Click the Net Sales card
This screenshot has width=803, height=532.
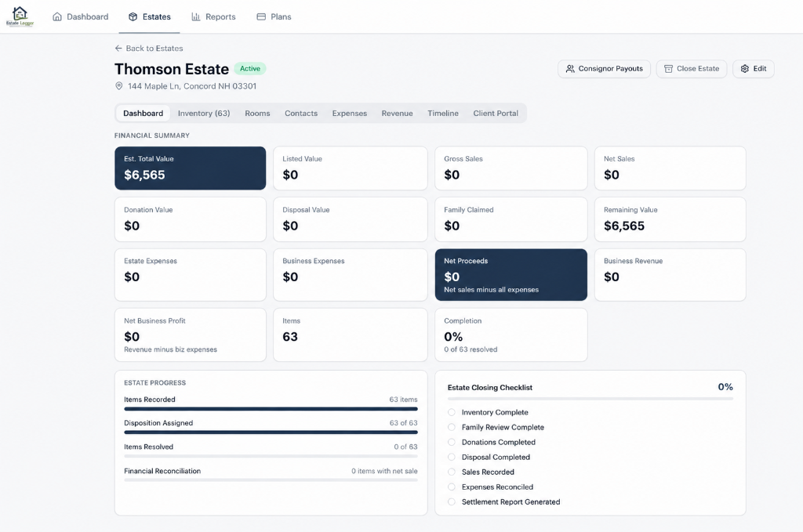coord(670,168)
